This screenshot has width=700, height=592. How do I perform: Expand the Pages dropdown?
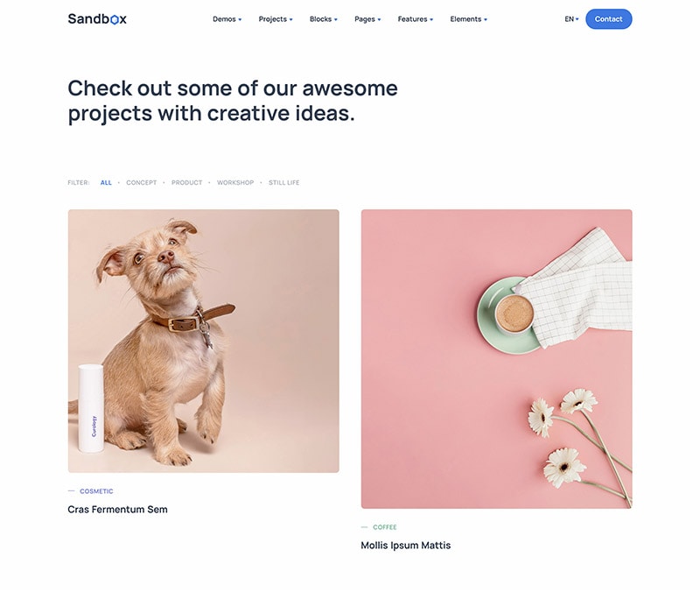(367, 19)
